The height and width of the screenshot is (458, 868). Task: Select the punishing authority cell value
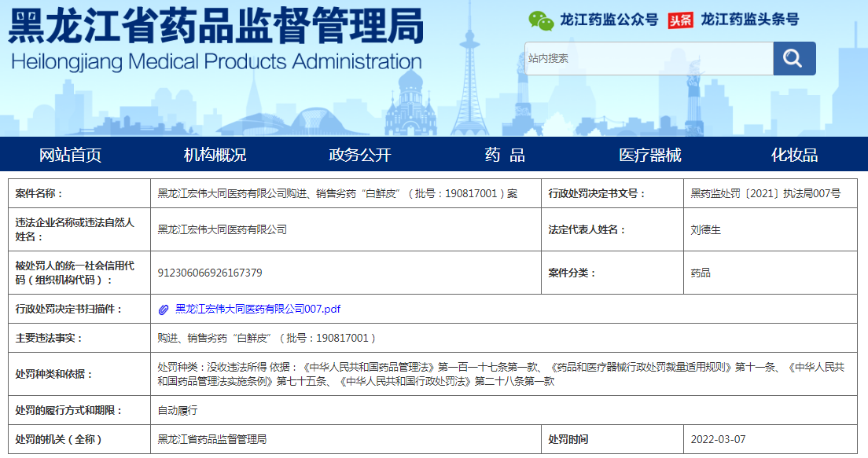[212, 439]
